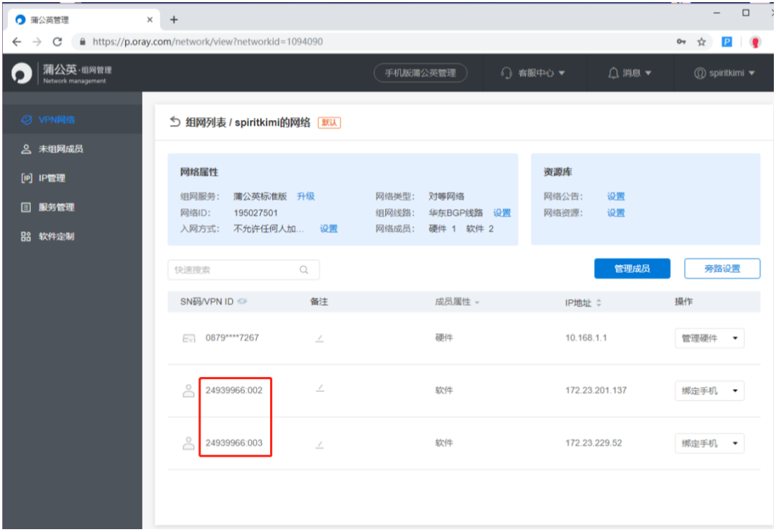
Task: Toggle the eye icon beside SN码/VPN ID
Action: coord(242,302)
